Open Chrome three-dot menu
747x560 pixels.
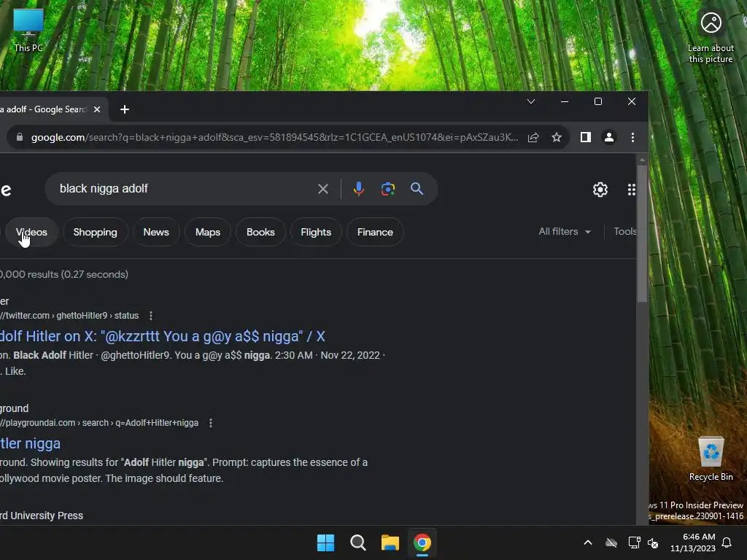tap(632, 138)
